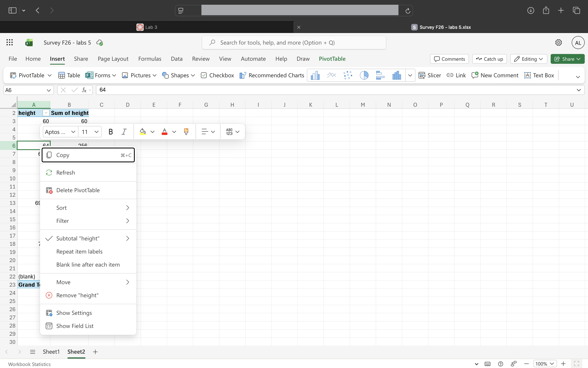Open the settings gear icon
588x368 pixels.
tap(558, 43)
